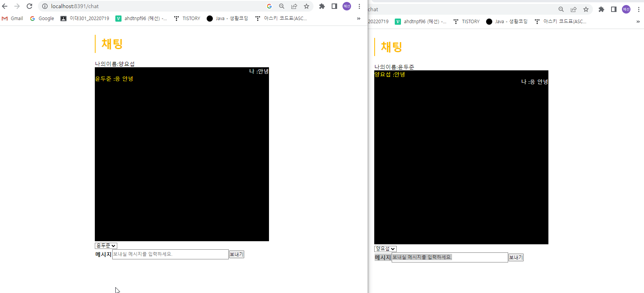The width and height of the screenshot is (644, 293).
Task: Open recipient dropdown showing 윤두준
Action: click(106, 246)
